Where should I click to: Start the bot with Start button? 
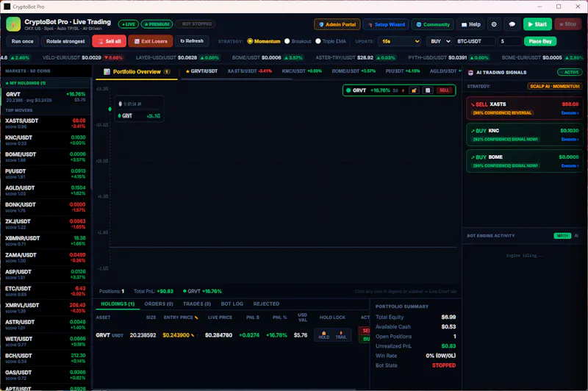click(x=537, y=24)
